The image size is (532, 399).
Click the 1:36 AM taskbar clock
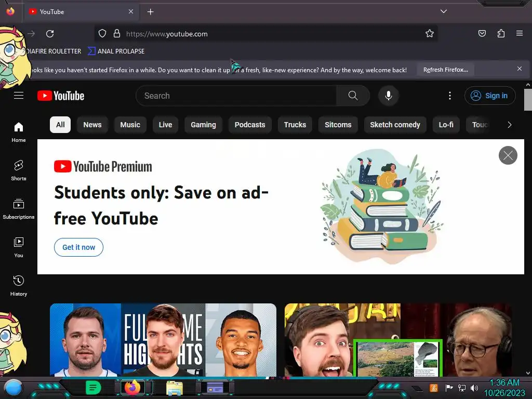[504, 383]
